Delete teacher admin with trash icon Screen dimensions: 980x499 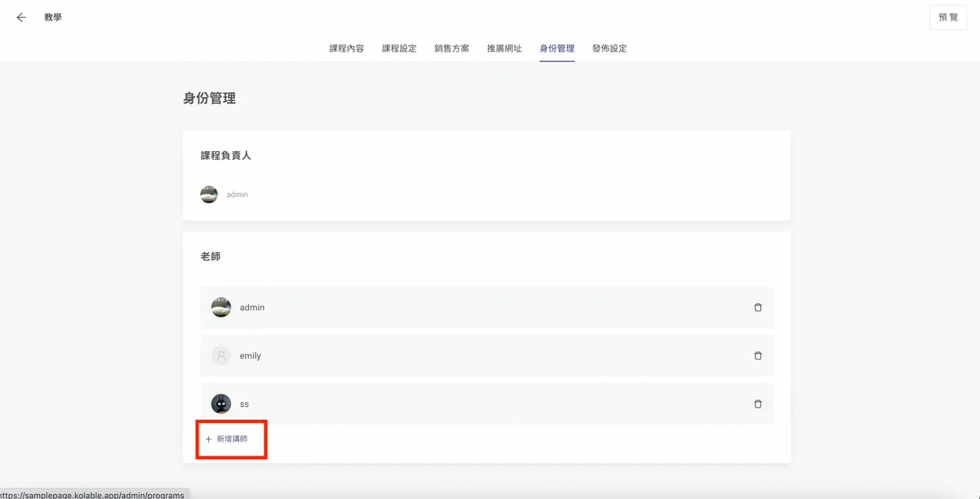tap(758, 308)
